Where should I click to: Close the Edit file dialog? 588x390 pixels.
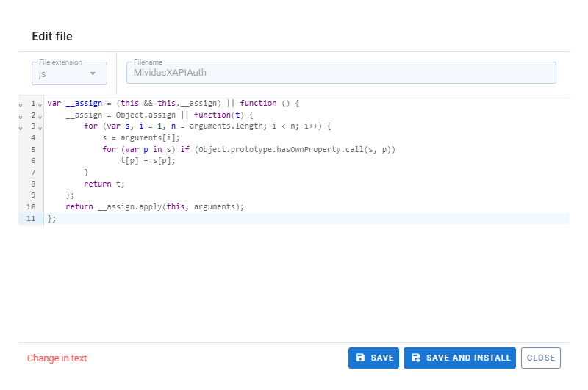tap(540, 358)
